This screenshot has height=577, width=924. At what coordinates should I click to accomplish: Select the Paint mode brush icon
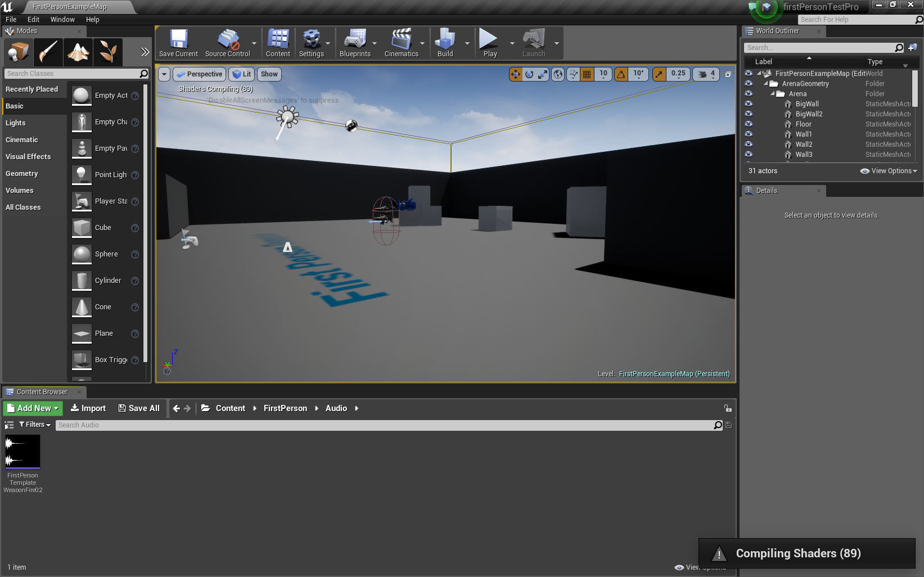tap(48, 52)
